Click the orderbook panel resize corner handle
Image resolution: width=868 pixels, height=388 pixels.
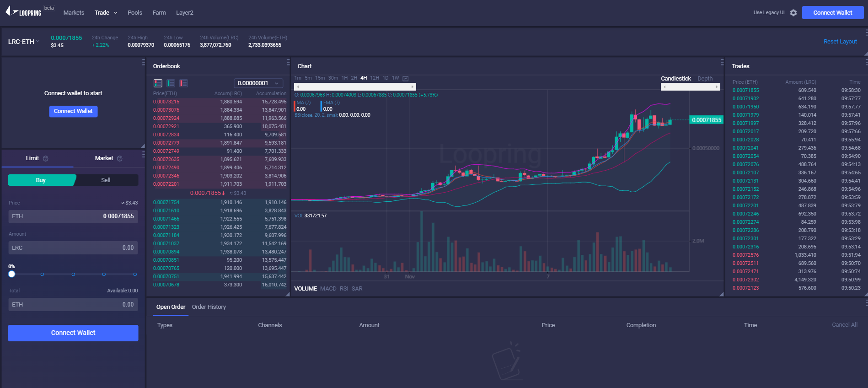click(x=288, y=294)
